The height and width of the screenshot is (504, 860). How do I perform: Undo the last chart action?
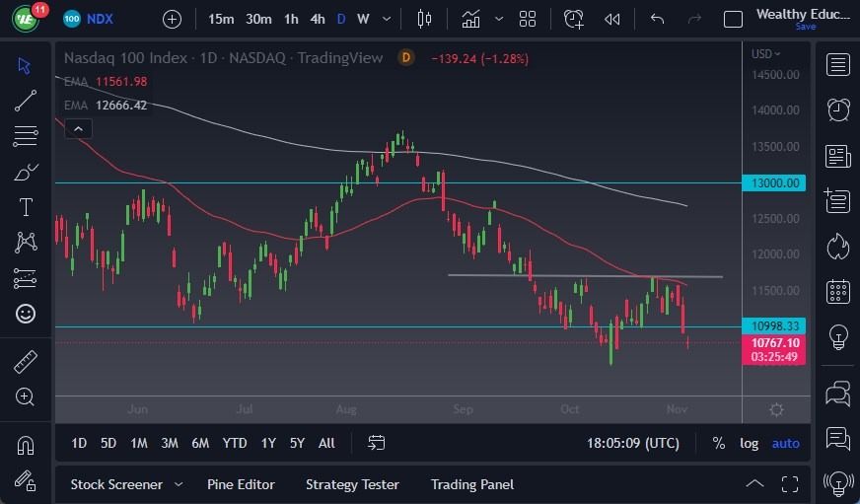click(657, 20)
